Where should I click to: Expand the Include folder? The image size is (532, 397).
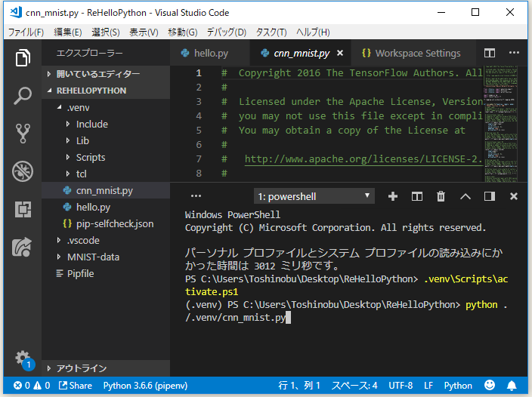tap(106, 124)
